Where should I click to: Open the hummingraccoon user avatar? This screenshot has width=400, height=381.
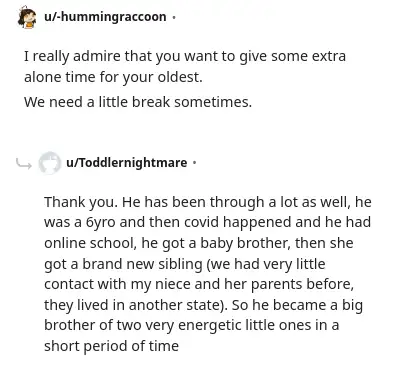27,17
